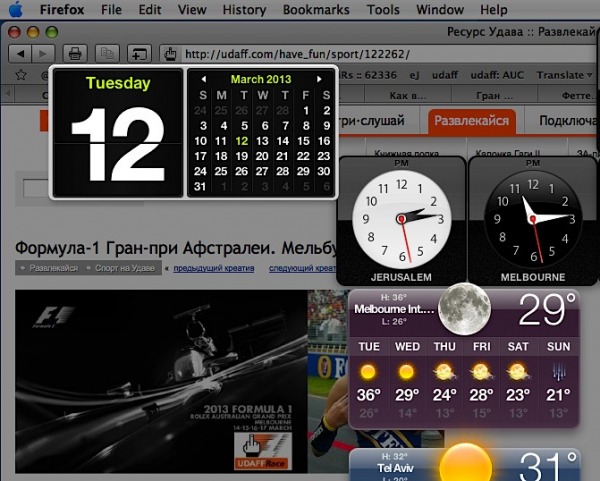Viewport: 600px width, 481px height.
Task: Open the Apple menu
Action: pos(15,9)
